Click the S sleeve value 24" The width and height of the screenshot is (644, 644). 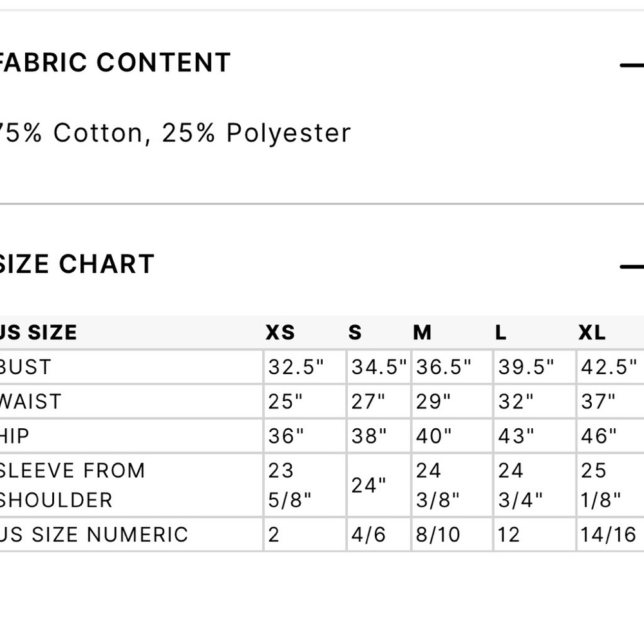click(x=369, y=486)
